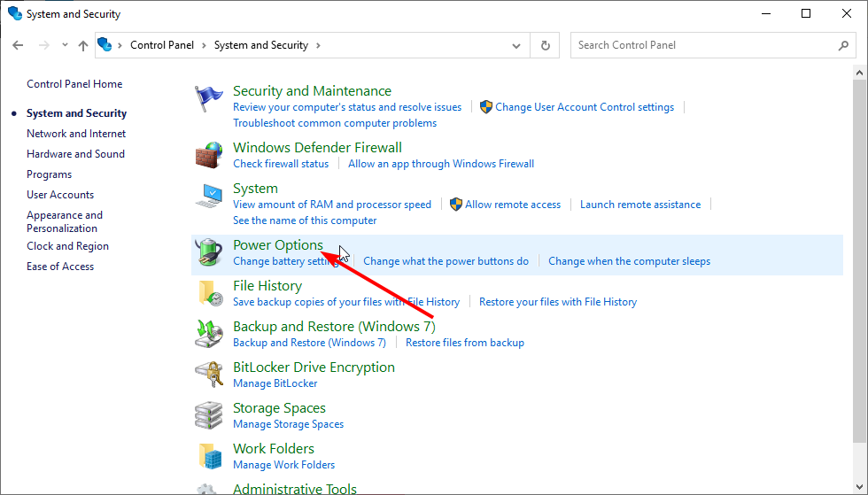
Task: Click the search magnifier icon
Action: point(843,45)
